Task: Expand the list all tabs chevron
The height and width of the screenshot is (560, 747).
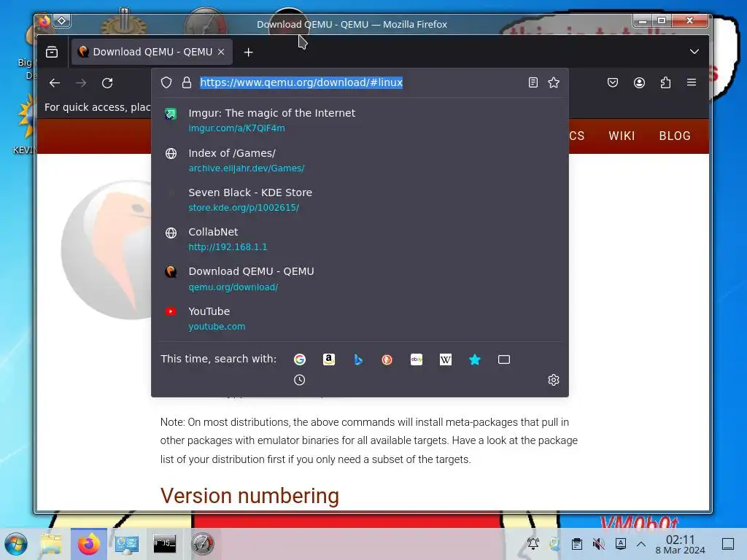Action: click(694, 52)
